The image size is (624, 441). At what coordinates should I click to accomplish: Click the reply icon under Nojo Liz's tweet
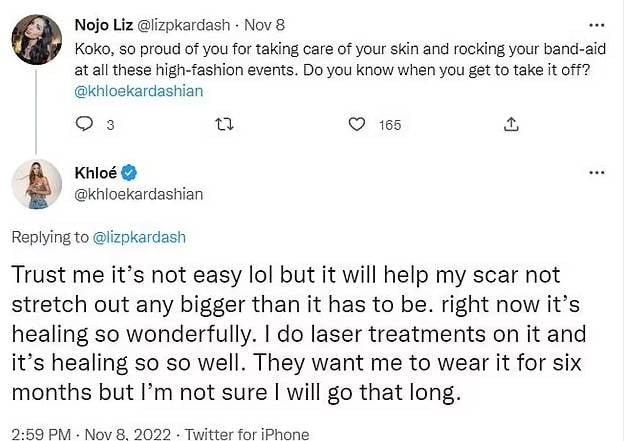[84, 124]
